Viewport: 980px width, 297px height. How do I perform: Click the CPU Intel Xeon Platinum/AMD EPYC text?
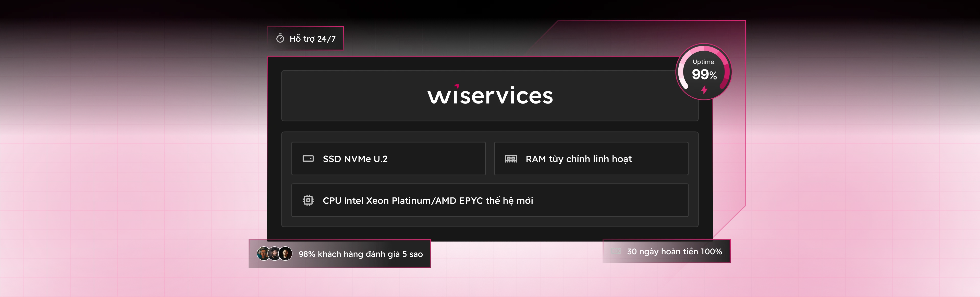[428, 201]
